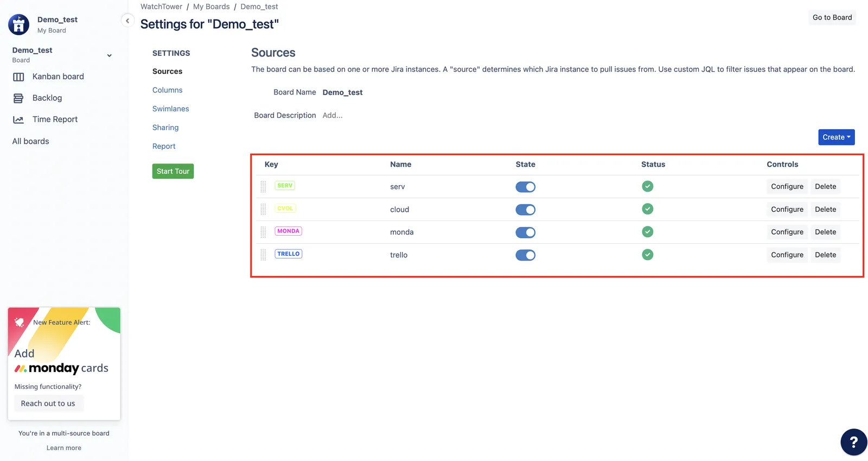868x461 pixels.
Task: Click green status checkmark for monda
Action: pos(647,232)
